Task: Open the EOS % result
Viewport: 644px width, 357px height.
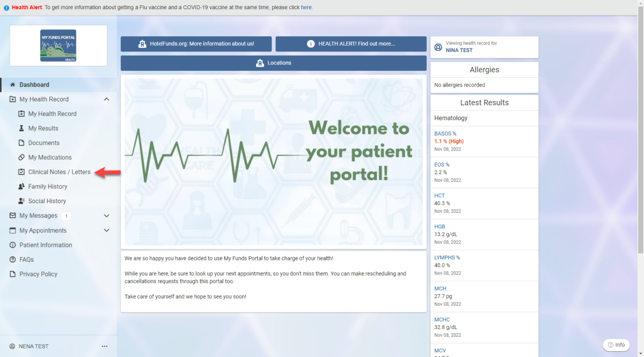Action: coord(442,165)
